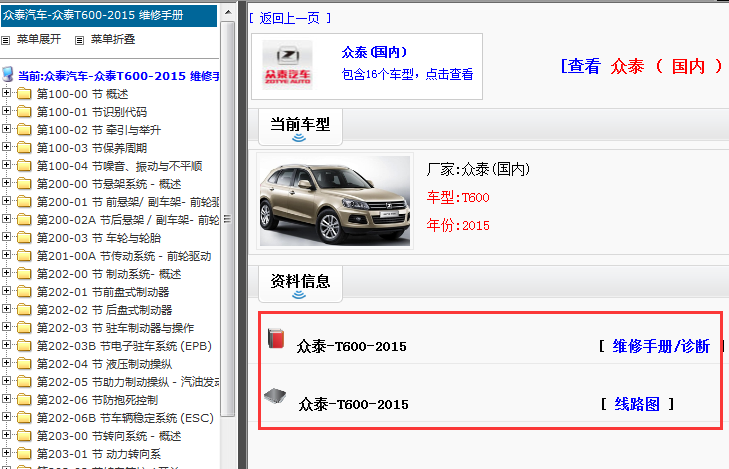Screen dimensions: 729x469
Task: Open the 众泰 (国内) brand link
Action: click(374, 52)
